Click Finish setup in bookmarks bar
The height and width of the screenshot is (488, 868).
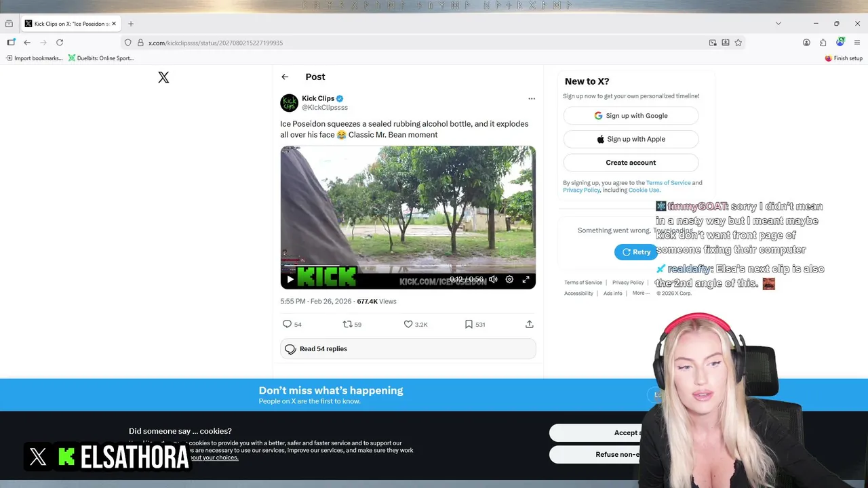(844, 58)
